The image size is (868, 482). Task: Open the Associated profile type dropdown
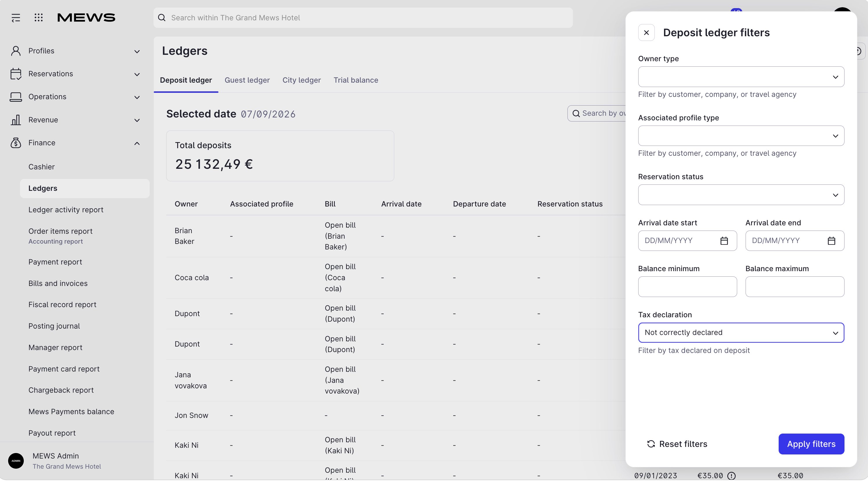741,136
